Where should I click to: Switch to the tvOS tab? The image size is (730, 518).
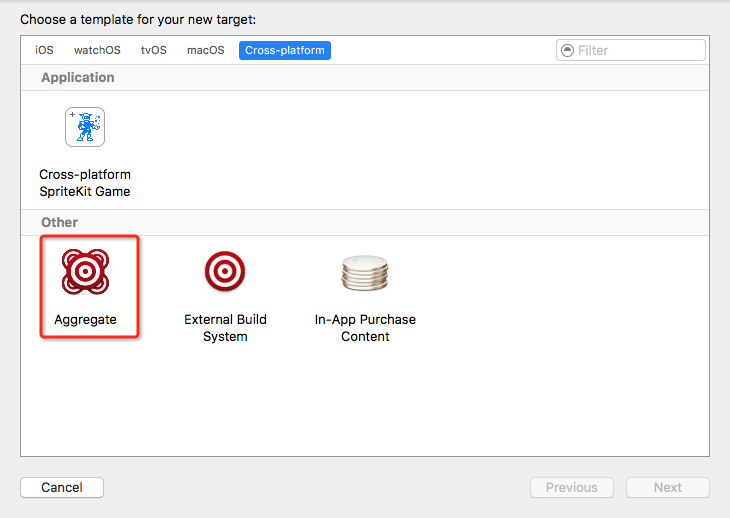pos(154,50)
